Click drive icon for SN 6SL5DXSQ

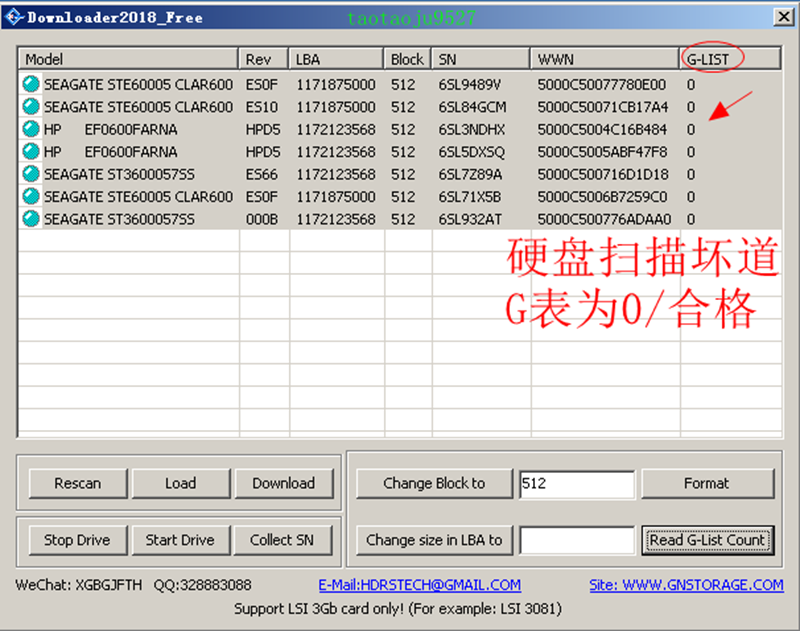pos(31,152)
